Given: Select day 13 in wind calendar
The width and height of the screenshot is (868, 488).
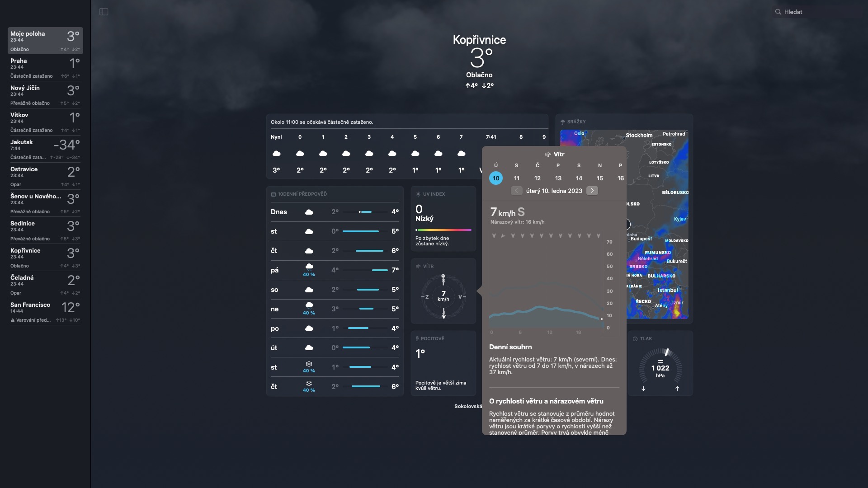Looking at the screenshot, I should pos(558,178).
